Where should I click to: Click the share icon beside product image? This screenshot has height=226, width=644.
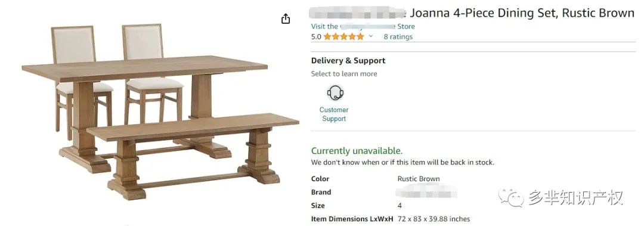coord(286,19)
